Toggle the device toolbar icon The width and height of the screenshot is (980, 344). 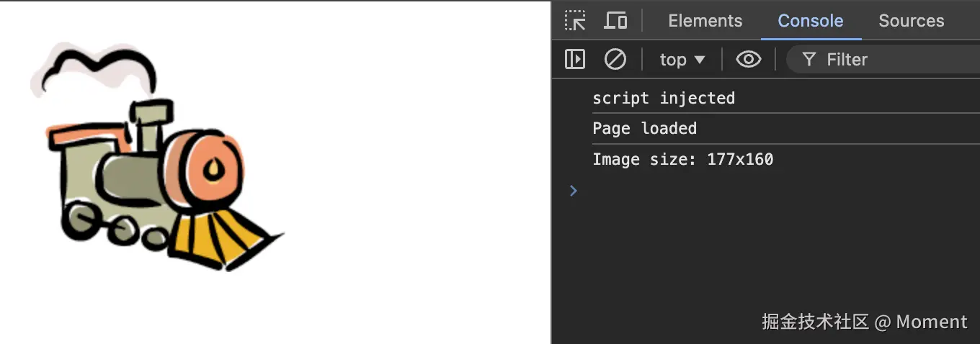615,21
